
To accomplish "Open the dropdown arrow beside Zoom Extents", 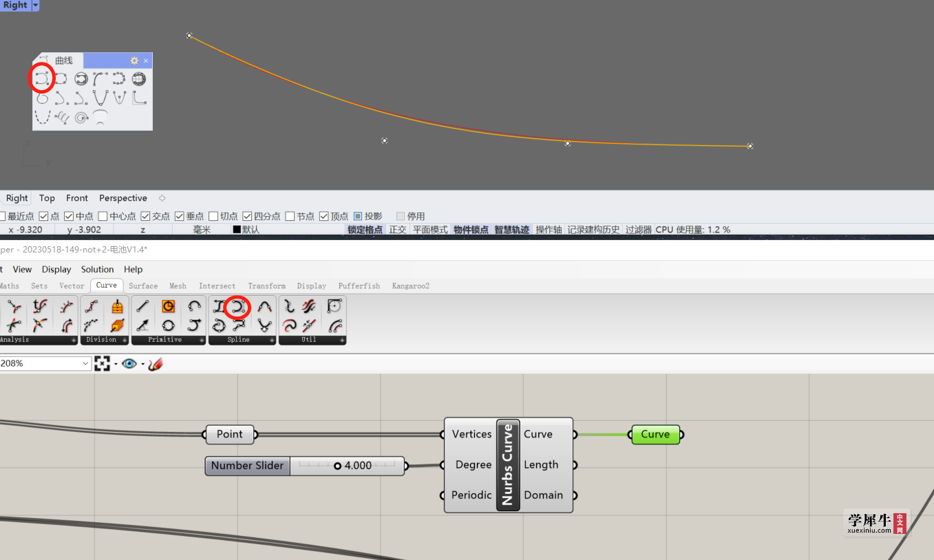I will 116,364.
